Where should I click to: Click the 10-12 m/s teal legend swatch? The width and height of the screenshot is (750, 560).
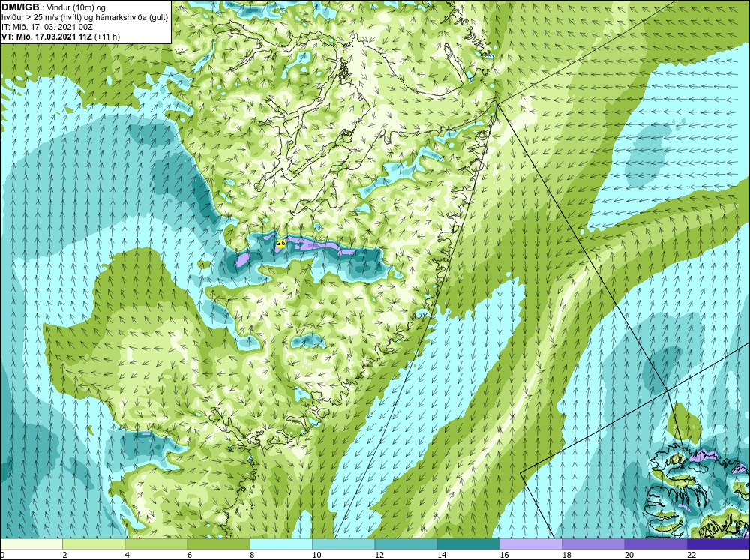pos(343,544)
